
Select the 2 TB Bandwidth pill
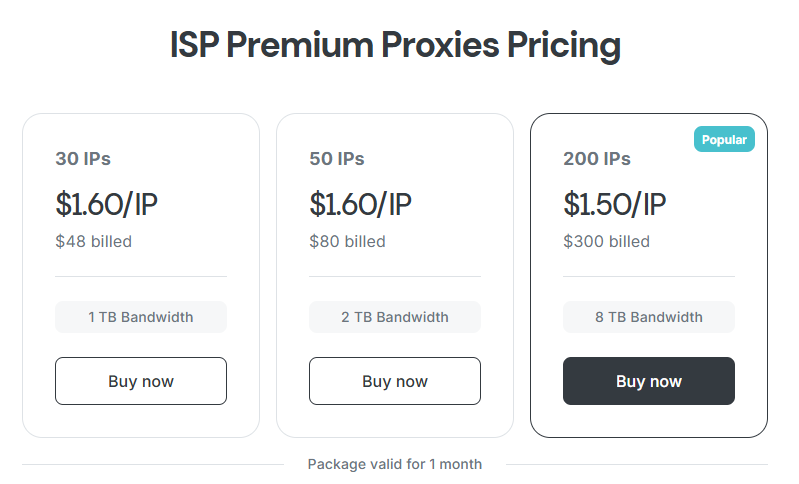(395, 317)
